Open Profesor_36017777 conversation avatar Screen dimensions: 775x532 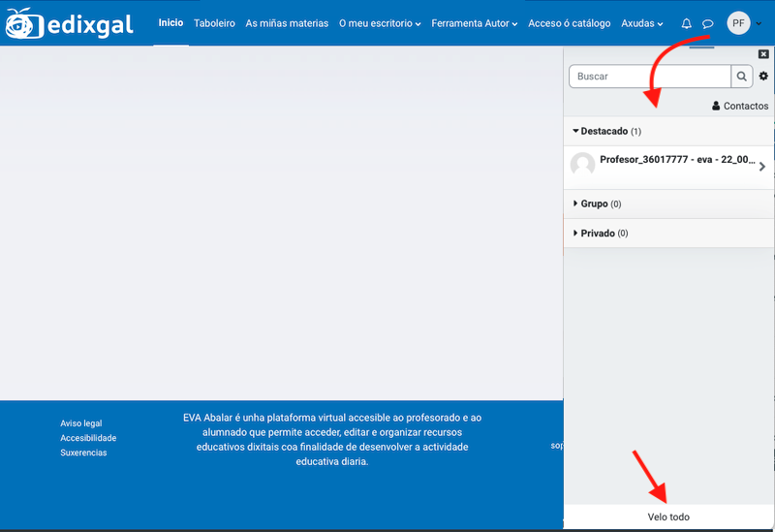click(x=582, y=165)
